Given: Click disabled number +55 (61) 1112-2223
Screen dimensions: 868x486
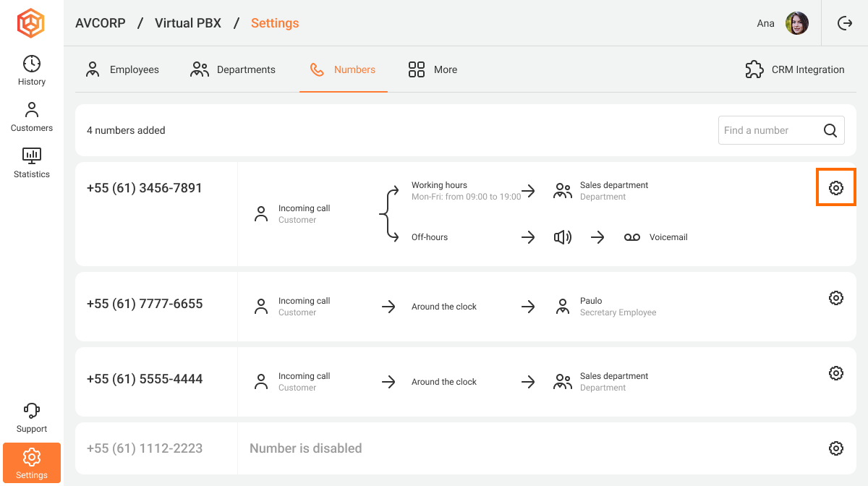Looking at the screenshot, I should click(x=145, y=448).
